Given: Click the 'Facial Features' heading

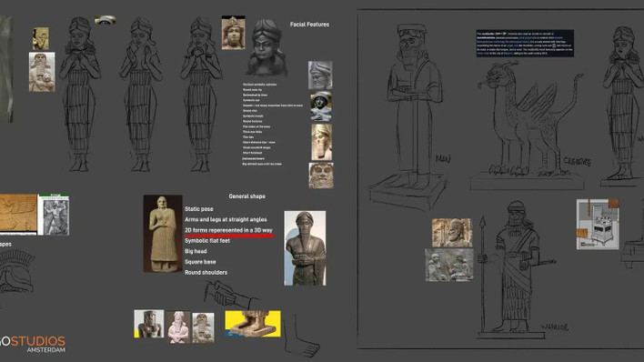Looking at the screenshot, I should pos(309,25).
